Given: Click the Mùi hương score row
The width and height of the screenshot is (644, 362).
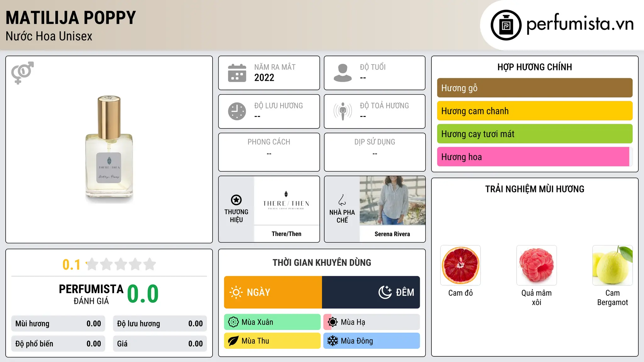Looking at the screenshot, I should (58, 324).
